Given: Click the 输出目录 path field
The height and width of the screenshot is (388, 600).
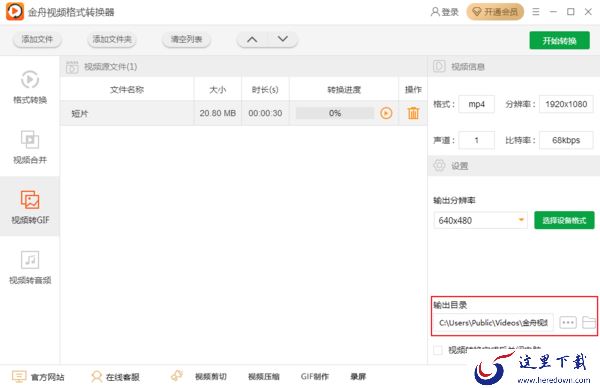Looking at the screenshot, I should [x=493, y=323].
